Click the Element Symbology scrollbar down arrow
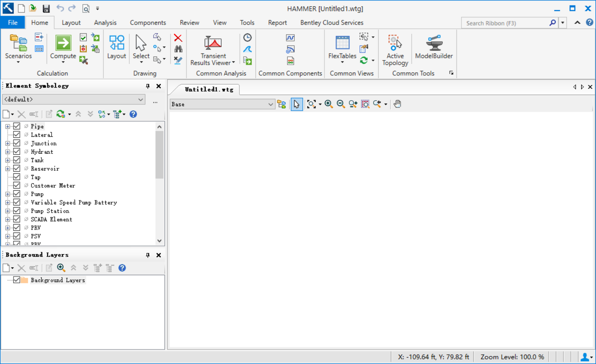The height and width of the screenshot is (364, 596). 159,241
